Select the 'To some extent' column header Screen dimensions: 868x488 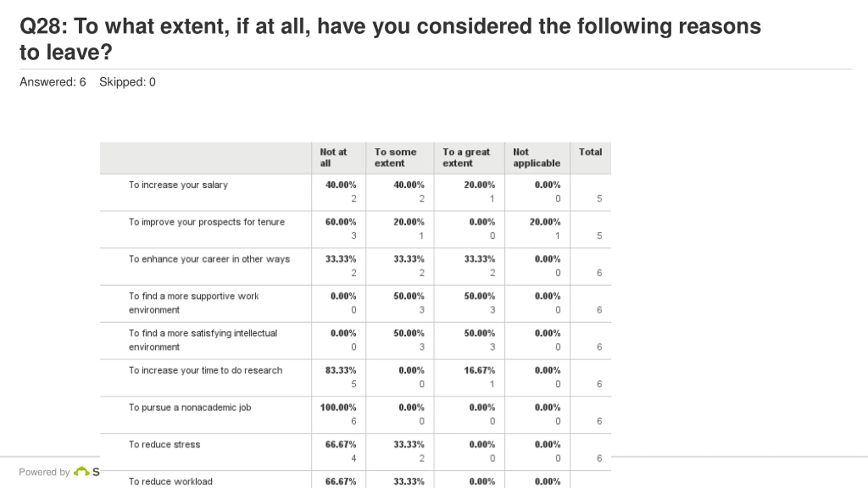click(x=395, y=158)
